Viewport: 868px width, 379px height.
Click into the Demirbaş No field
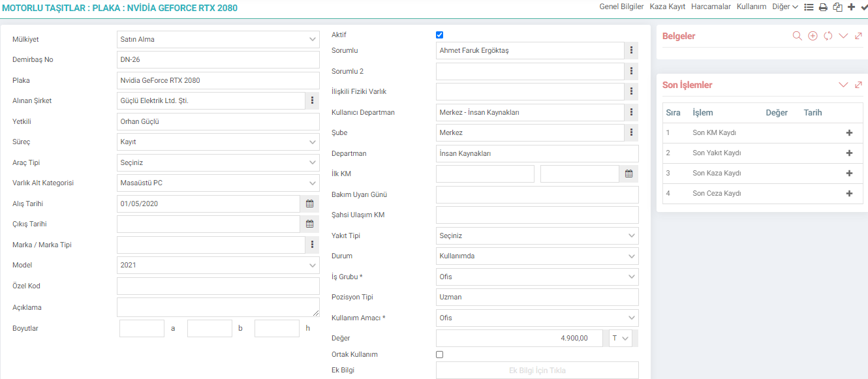click(218, 60)
